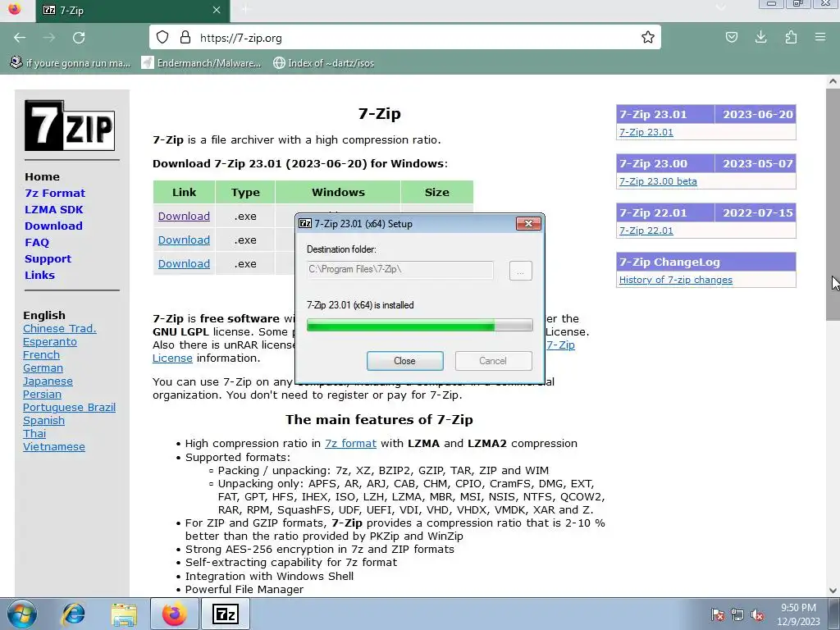This screenshot has width=840, height=630.
Task: Click the browser Forward arrow
Action: pyautogui.click(x=49, y=38)
